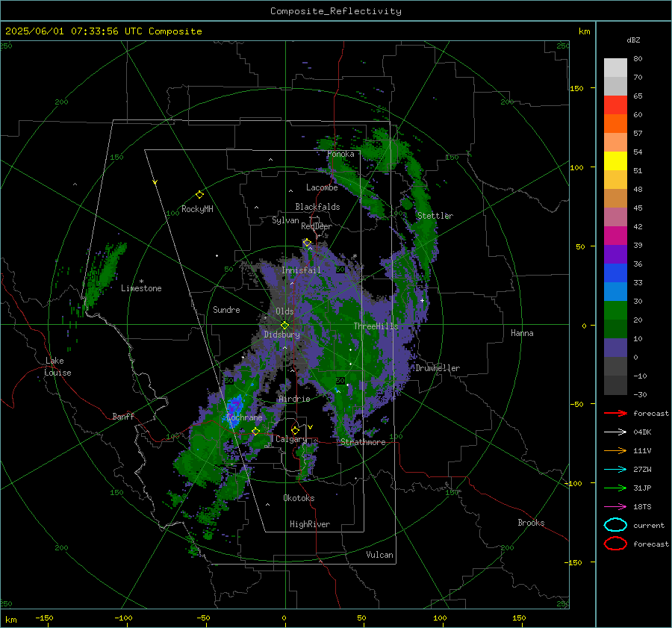
Task: Click the 2025/06/01 07:33:56 UTC timestamp
Action: click(103, 31)
